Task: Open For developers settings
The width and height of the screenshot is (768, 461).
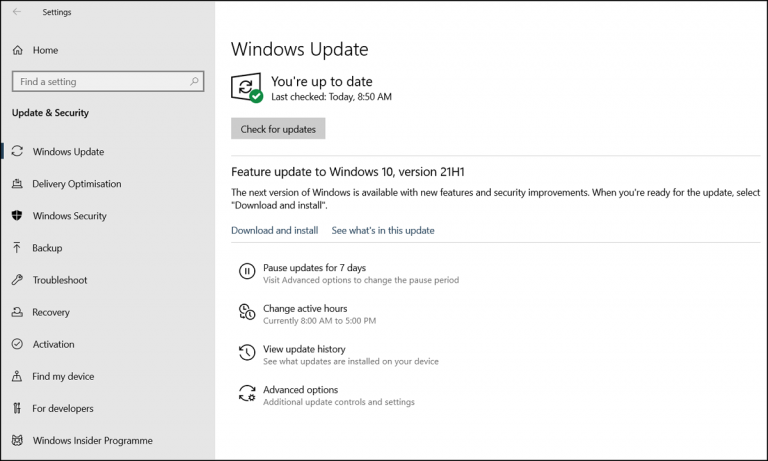Action: 63,409
